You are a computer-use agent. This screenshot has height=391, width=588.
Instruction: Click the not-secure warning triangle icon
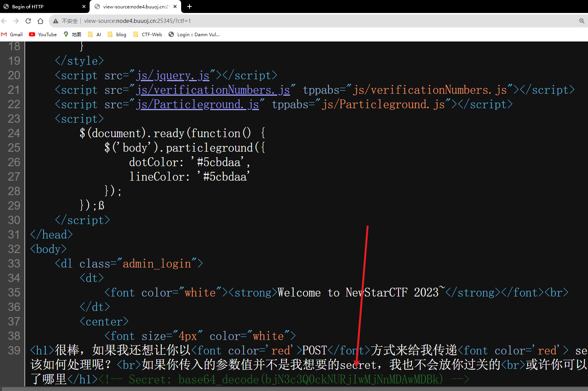click(x=56, y=21)
